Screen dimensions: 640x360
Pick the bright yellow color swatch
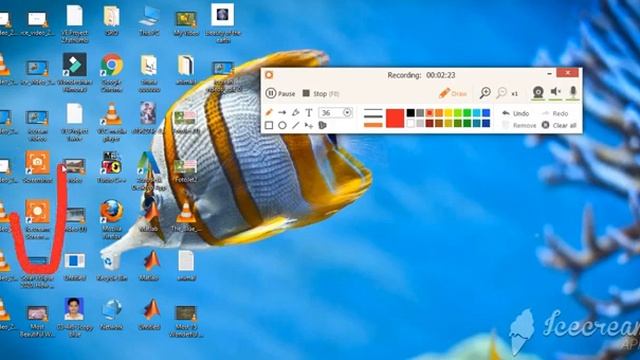pos(448,113)
